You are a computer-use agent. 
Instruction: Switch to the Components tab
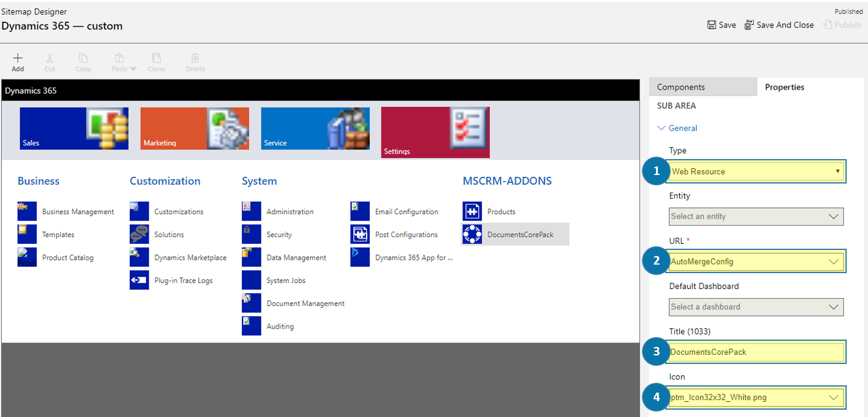coord(702,87)
